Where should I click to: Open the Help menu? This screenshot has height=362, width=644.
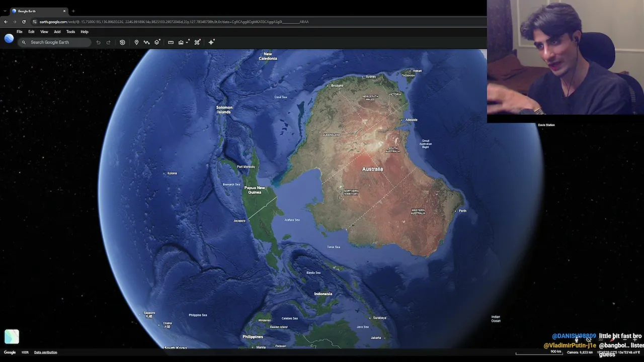point(85,32)
